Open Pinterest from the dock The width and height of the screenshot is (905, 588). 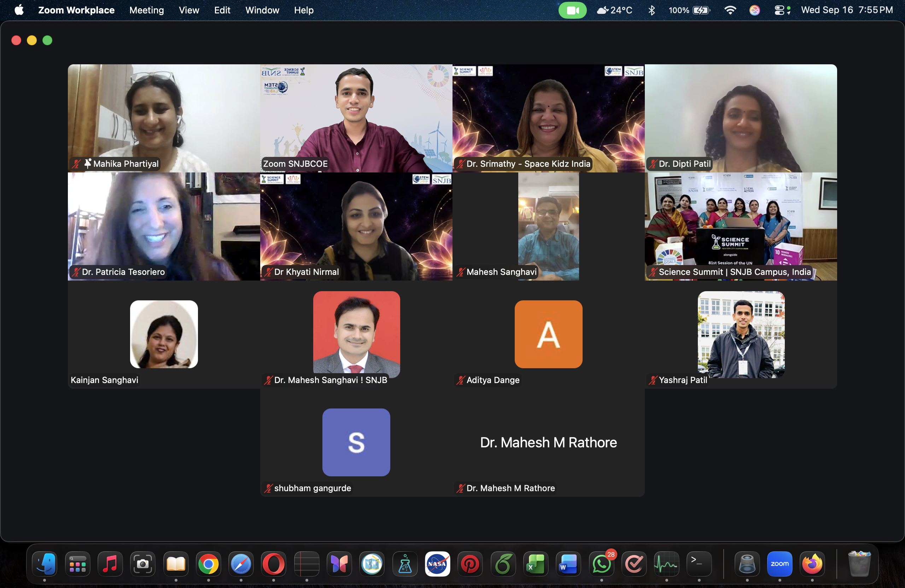(470, 564)
